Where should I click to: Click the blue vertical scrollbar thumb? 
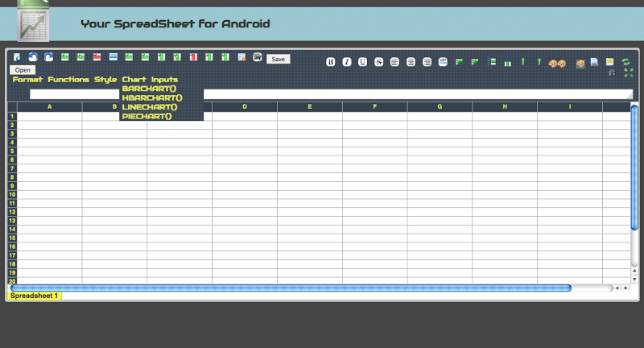[x=634, y=168]
